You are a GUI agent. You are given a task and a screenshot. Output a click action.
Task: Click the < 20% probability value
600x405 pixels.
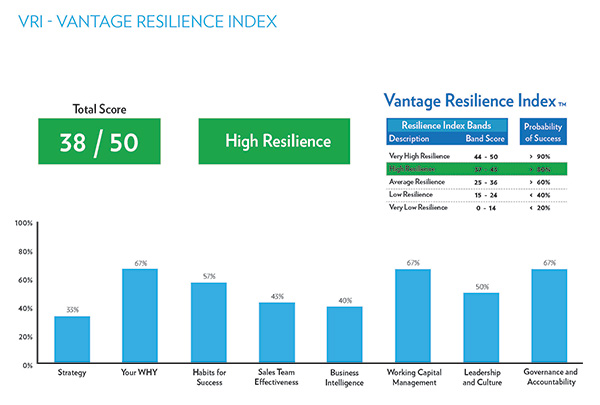point(540,208)
